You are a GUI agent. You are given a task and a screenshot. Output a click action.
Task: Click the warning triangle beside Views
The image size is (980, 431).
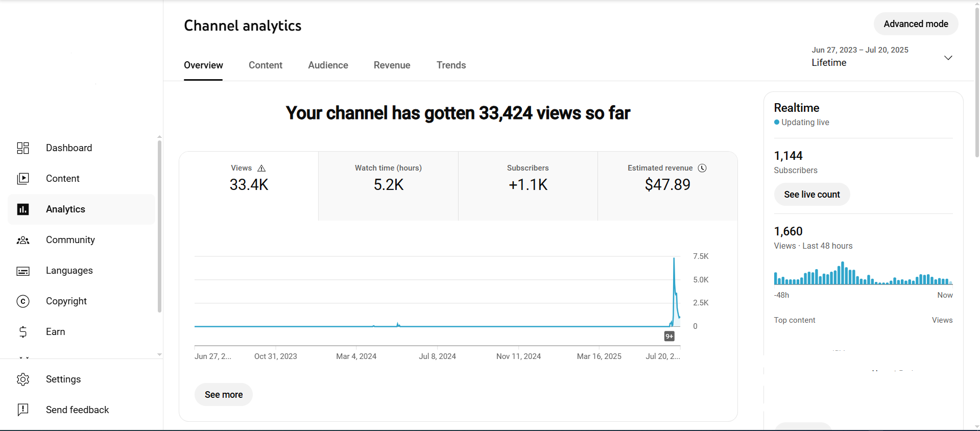(x=261, y=168)
